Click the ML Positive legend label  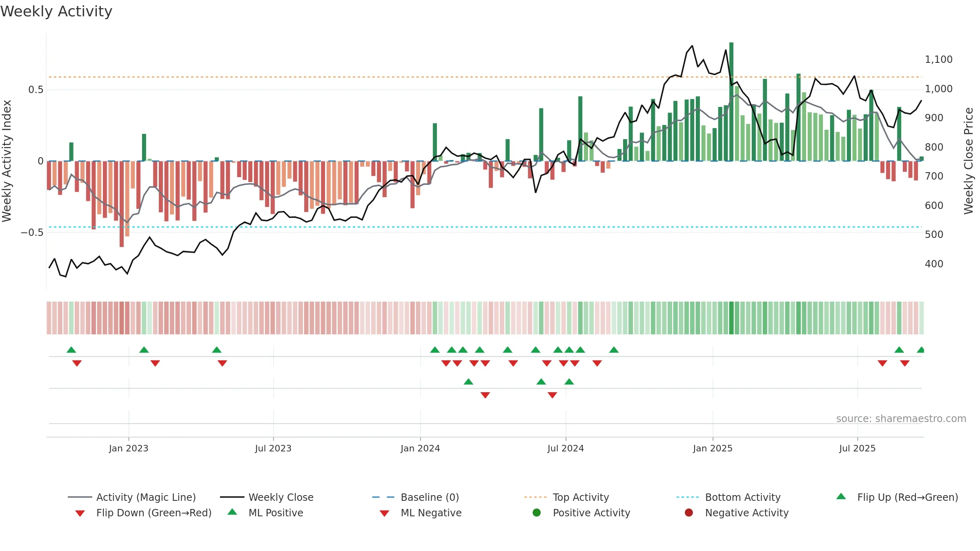276,513
